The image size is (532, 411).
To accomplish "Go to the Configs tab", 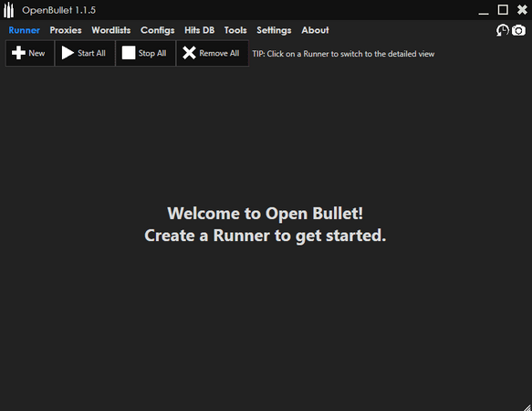I will [158, 30].
